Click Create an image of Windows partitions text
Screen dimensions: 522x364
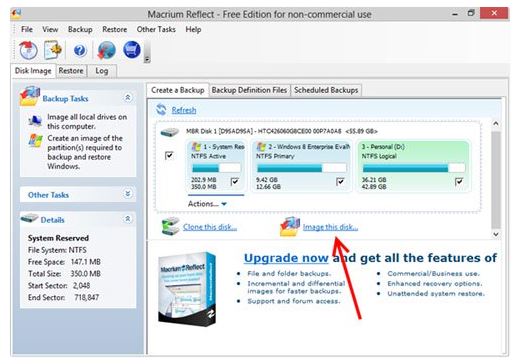(85, 152)
